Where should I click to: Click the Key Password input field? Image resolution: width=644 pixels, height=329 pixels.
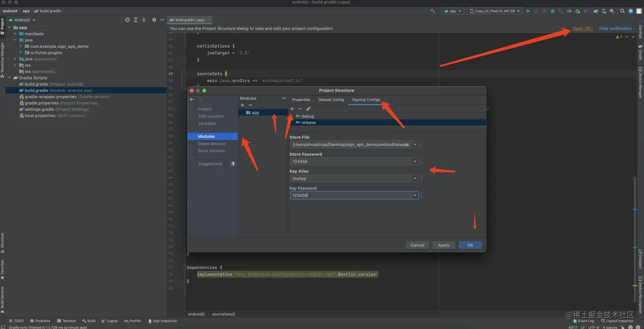(x=350, y=195)
